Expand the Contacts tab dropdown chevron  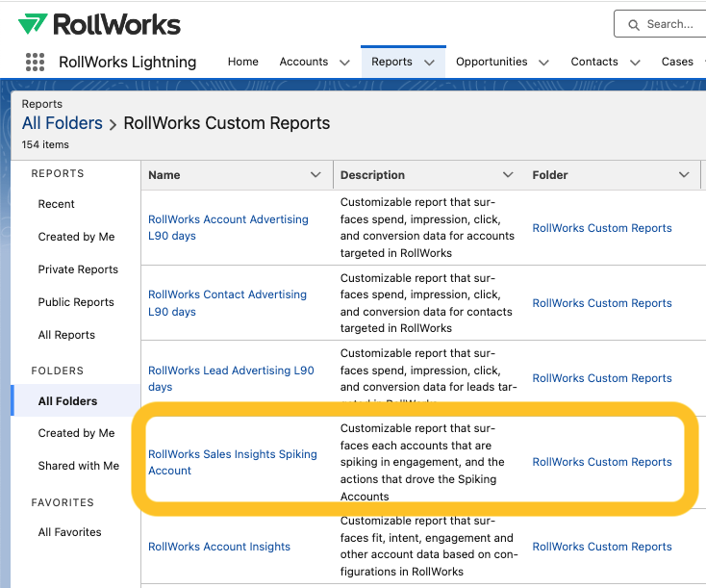[x=635, y=63]
